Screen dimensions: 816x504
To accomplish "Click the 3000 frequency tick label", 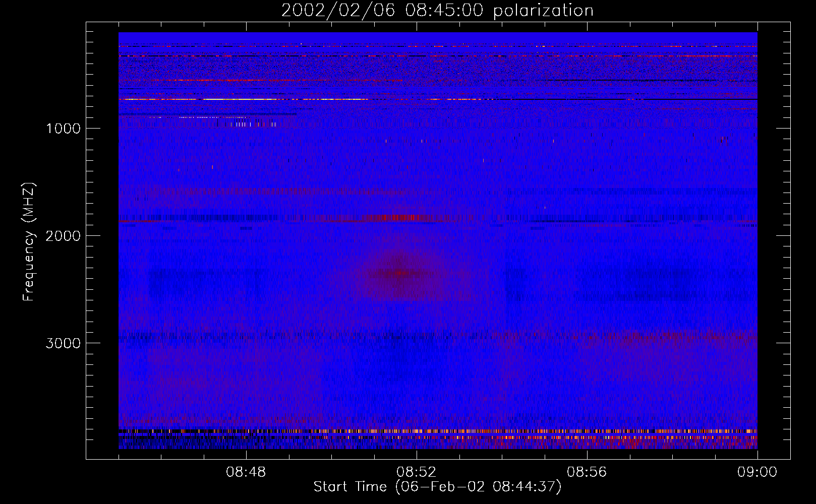I will (x=63, y=343).
